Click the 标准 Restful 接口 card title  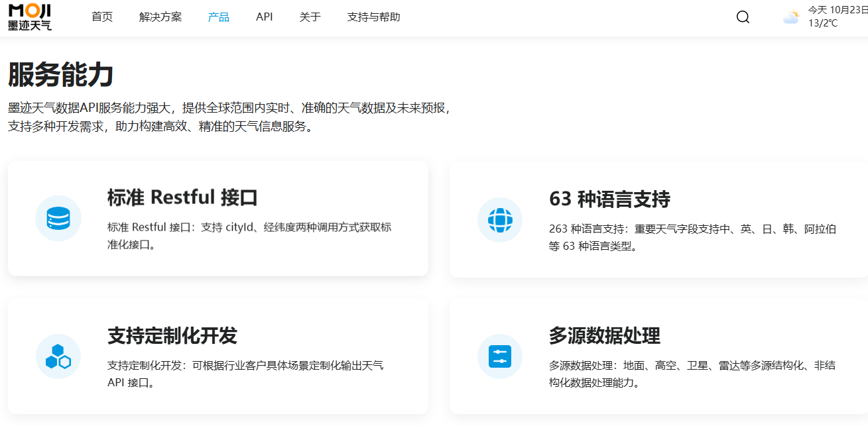pos(182,197)
